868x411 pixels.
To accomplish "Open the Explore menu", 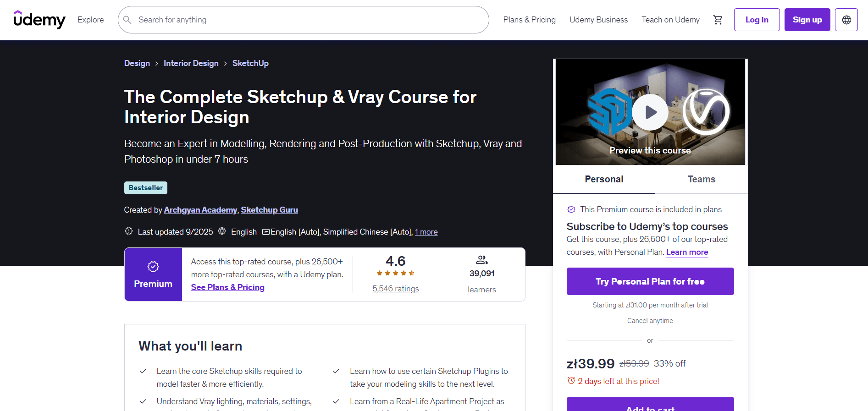I will (x=90, y=20).
